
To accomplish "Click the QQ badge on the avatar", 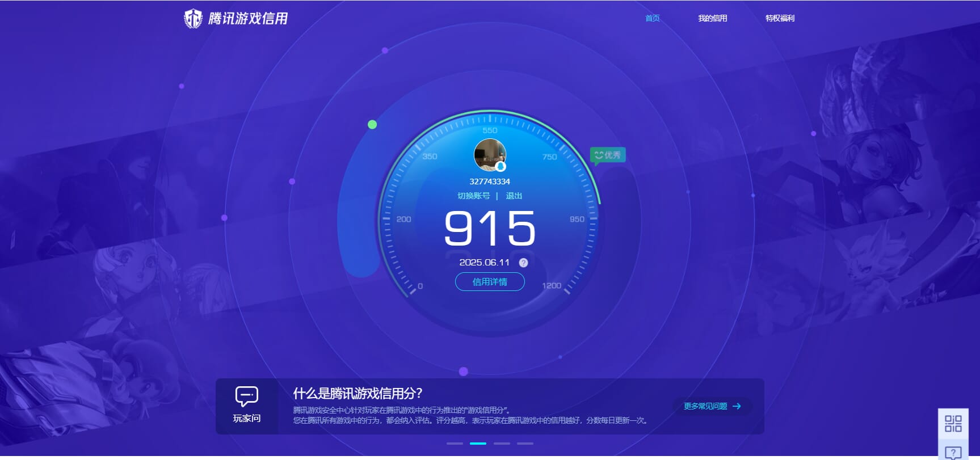I will point(500,167).
